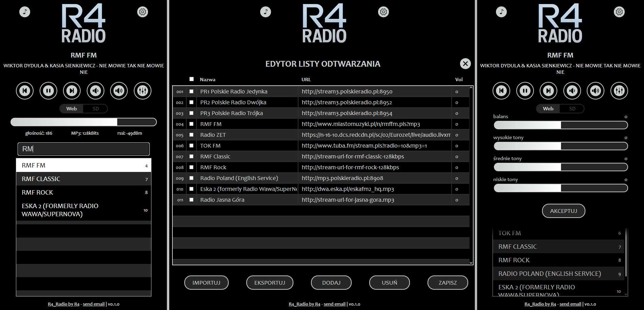Viewport: 644px width, 310px height.
Task: Toggle equalizer icon in right panel
Action: (619, 91)
